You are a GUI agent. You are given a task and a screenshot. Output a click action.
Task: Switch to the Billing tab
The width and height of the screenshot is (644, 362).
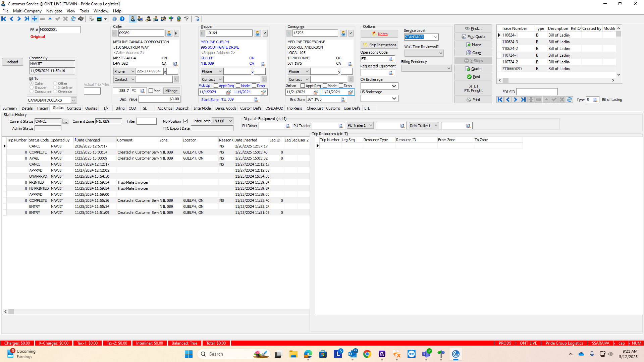point(120,108)
